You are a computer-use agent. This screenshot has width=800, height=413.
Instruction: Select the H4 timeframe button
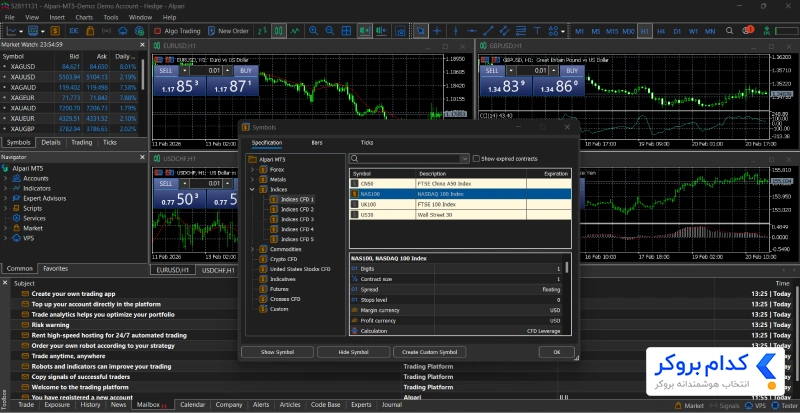661,31
